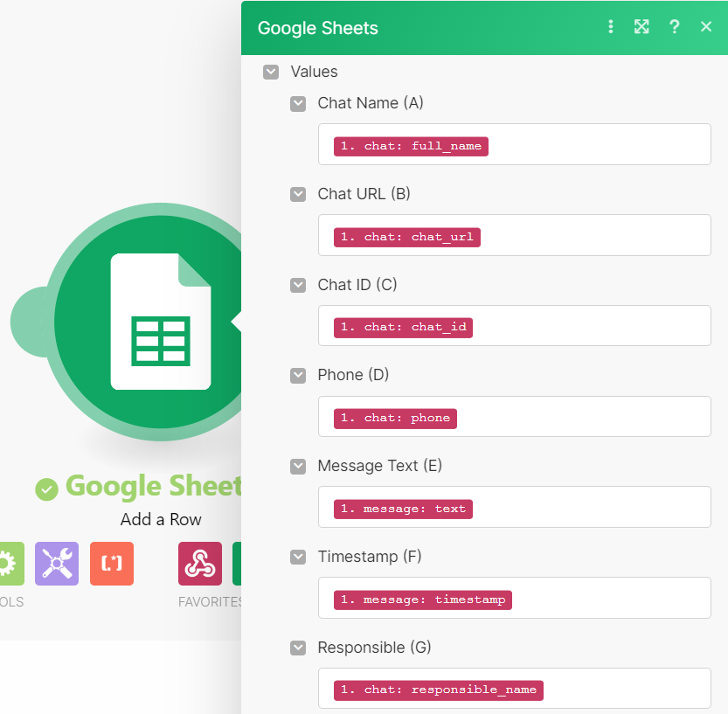Expand the Google Sheets panel to fullscreen

[x=641, y=27]
